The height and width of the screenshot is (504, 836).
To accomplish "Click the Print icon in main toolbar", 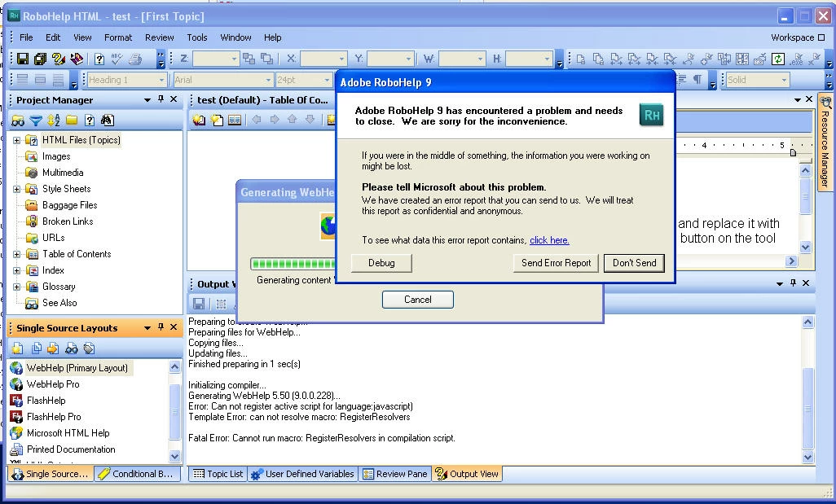I will (135, 59).
